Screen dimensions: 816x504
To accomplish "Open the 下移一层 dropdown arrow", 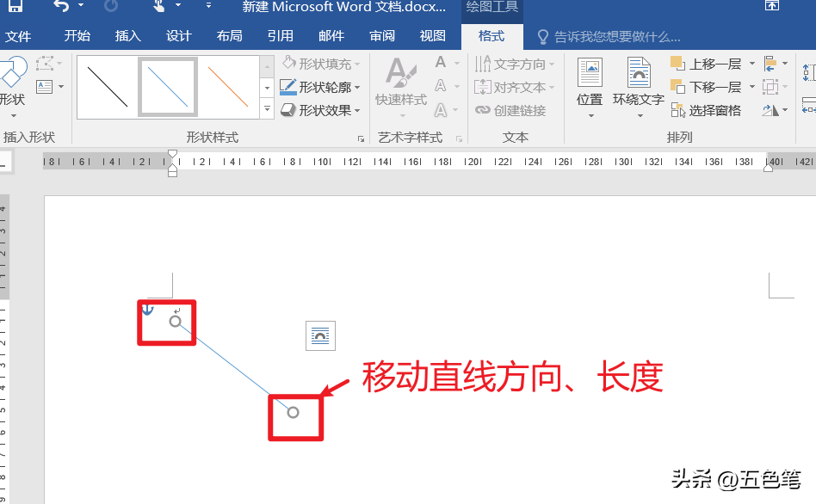I will 752,87.
